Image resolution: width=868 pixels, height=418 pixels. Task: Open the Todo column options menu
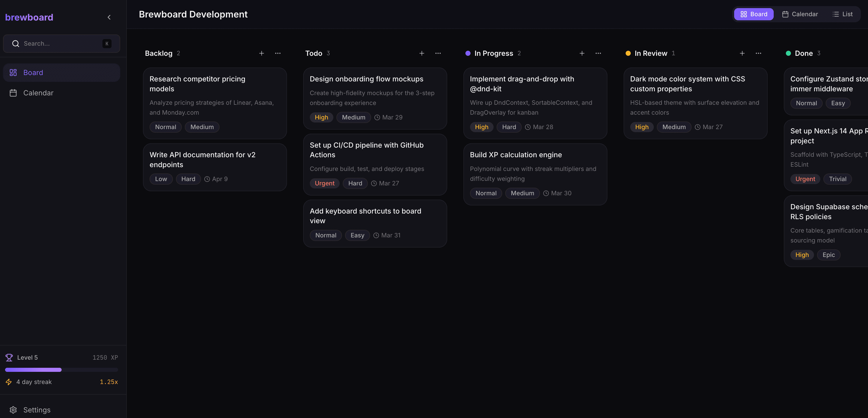(438, 53)
